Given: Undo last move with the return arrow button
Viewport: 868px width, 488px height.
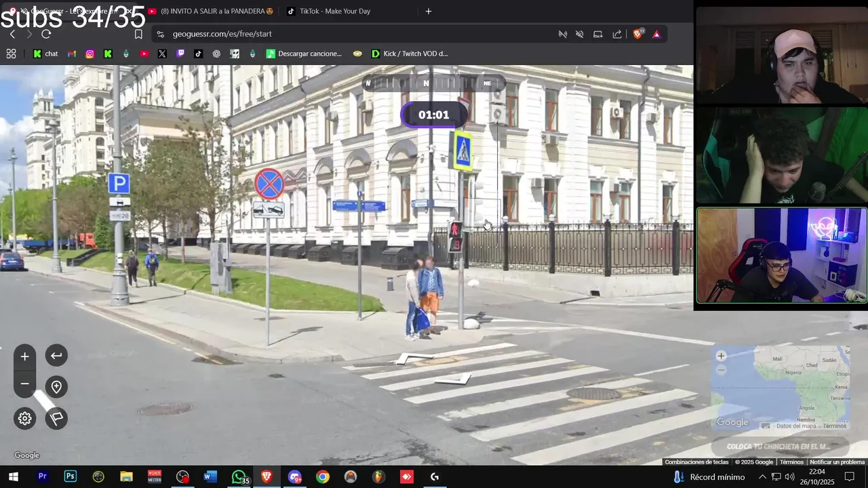Looking at the screenshot, I should [56, 355].
